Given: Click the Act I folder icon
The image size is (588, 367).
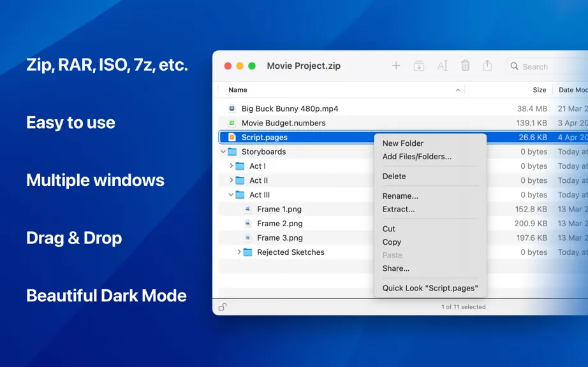Looking at the screenshot, I should [240, 166].
